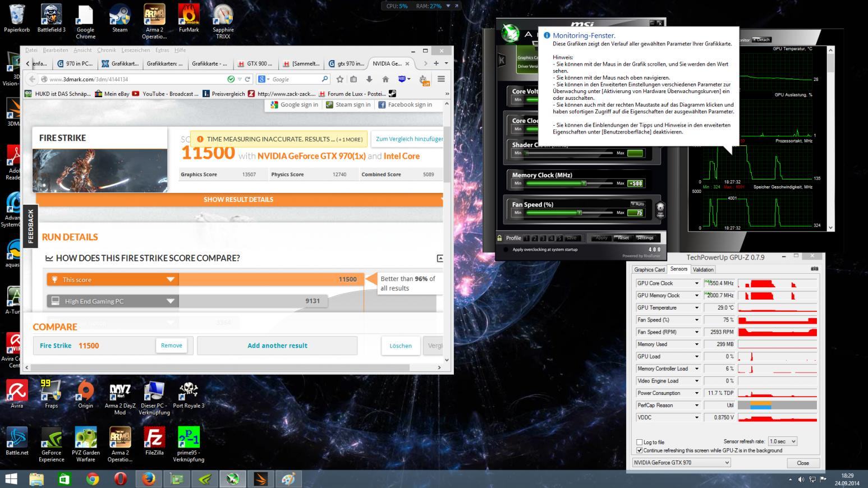The image size is (868, 488).
Task: Open GPU Core Clock sensor dropdown
Action: coord(697,283)
